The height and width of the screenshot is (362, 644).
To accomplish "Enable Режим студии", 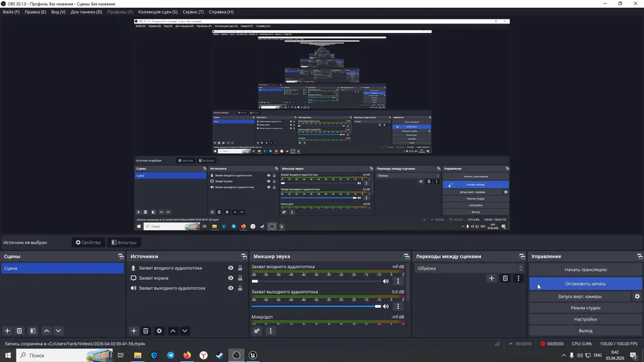I will point(585,308).
